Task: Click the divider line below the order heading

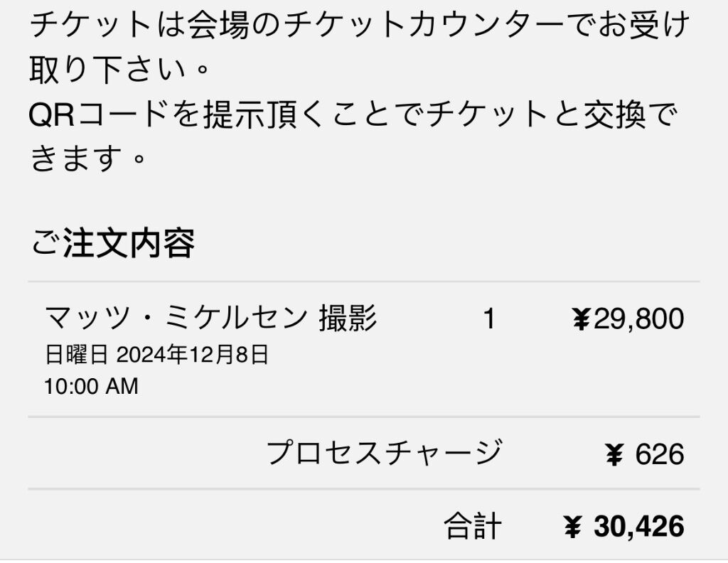Action: [363, 281]
